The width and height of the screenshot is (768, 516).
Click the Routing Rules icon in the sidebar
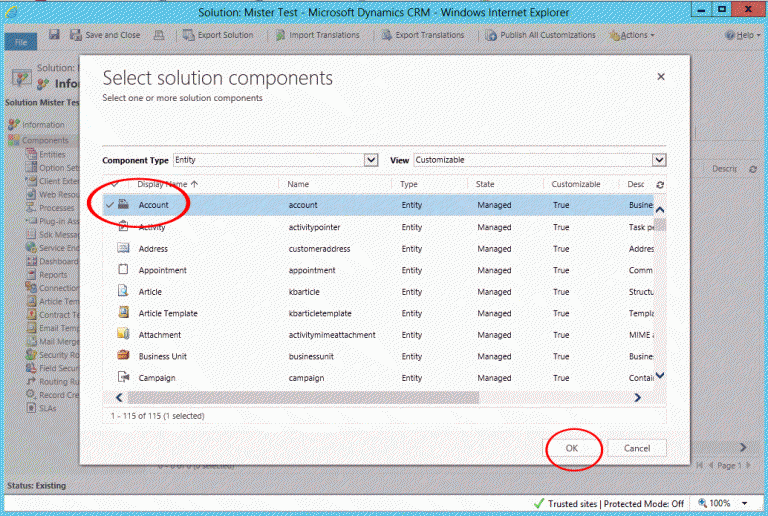point(31,381)
